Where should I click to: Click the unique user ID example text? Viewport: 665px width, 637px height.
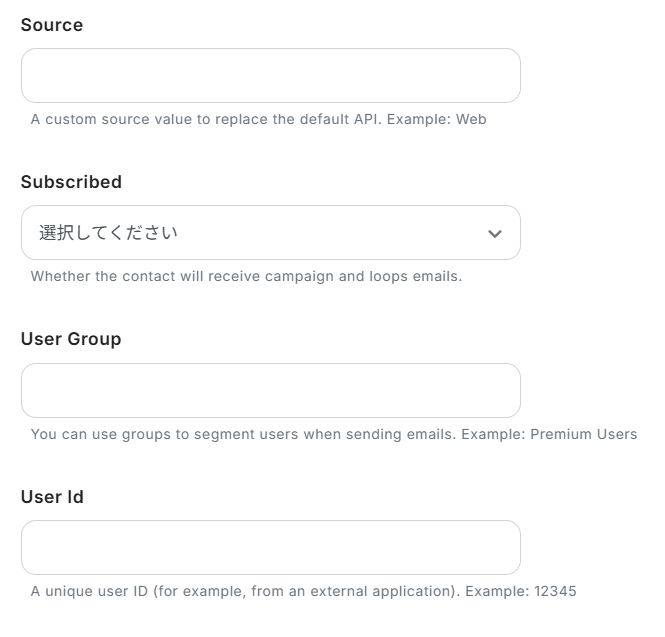point(303,591)
